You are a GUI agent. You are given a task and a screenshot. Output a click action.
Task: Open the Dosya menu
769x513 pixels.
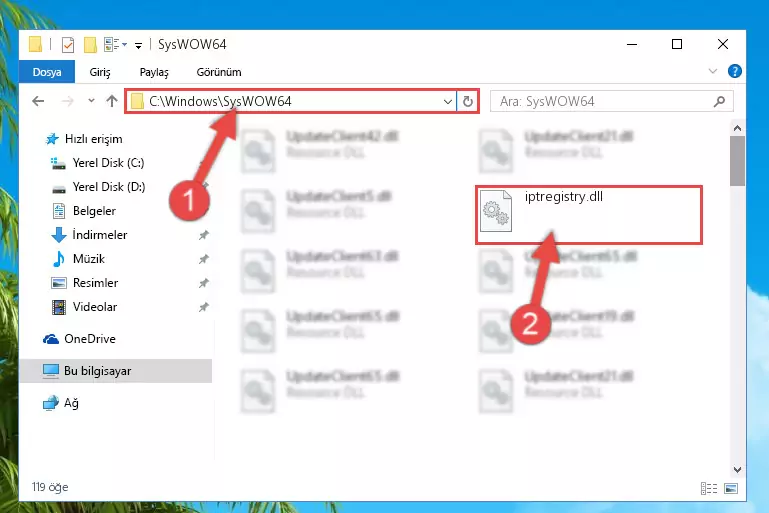point(47,72)
